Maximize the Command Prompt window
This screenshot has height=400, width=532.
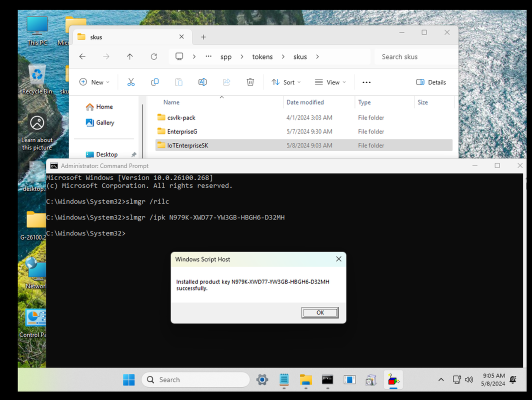click(497, 165)
